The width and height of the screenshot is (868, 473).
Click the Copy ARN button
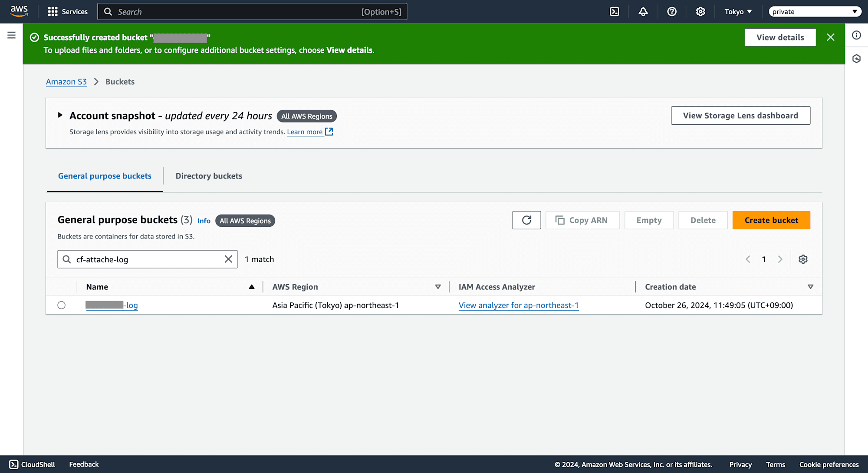[x=582, y=220]
